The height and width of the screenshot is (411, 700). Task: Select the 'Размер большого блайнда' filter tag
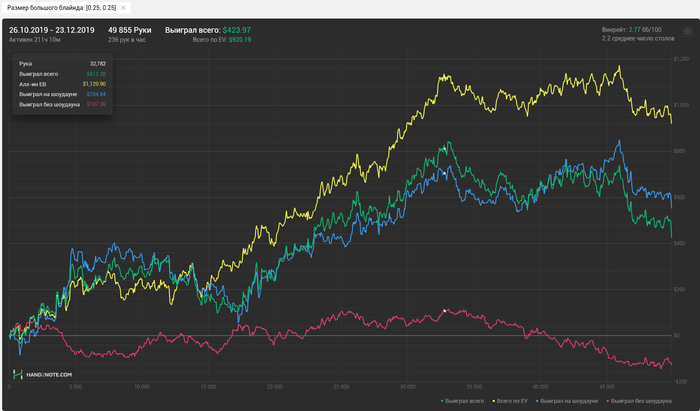coord(67,8)
